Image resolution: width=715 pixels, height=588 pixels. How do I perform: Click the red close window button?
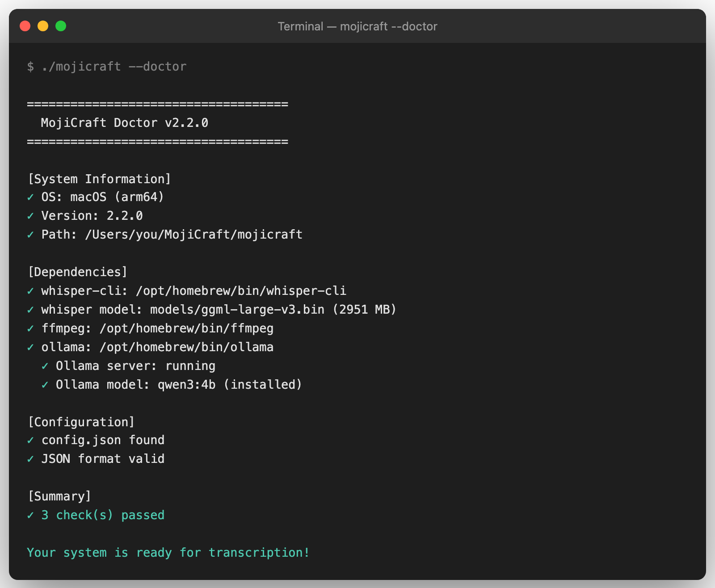pyautogui.click(x=25, y=26)
